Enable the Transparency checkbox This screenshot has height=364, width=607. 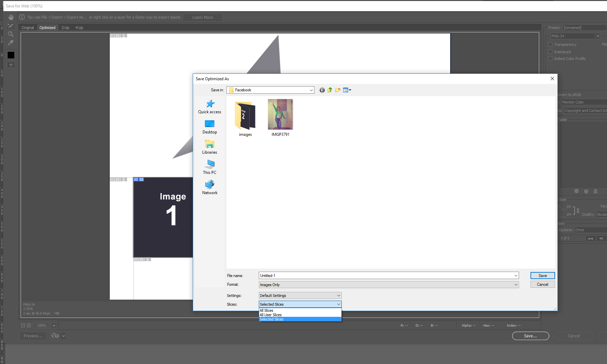[550, 44]
